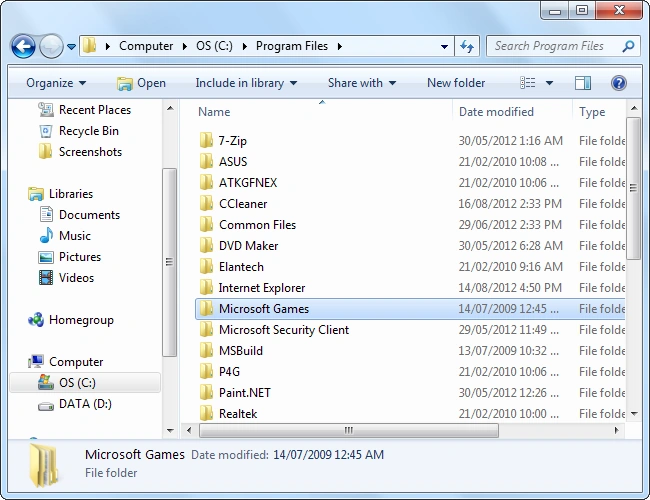Select the CCleaner folder icon

pos(206,204)
